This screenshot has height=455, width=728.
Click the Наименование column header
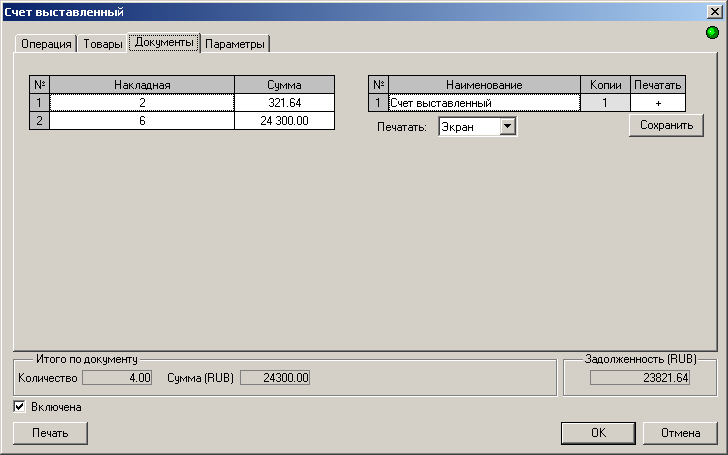coord(484,85)
